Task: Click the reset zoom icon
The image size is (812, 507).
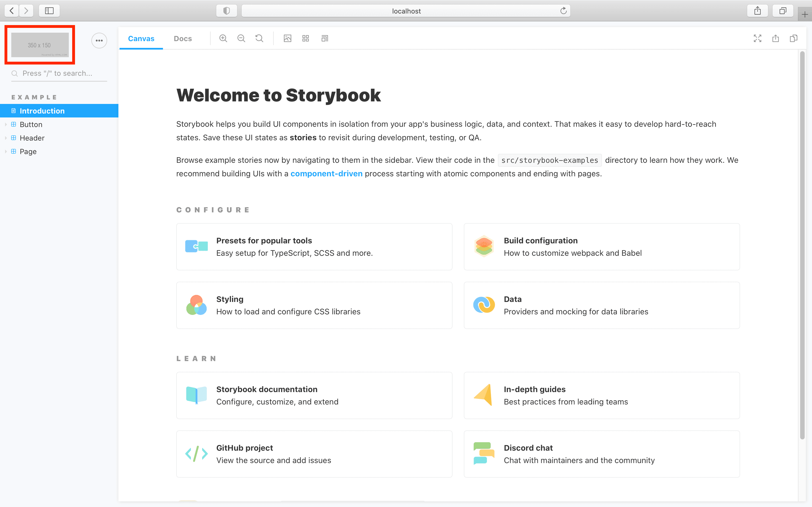Action: [x=259, y=38]
